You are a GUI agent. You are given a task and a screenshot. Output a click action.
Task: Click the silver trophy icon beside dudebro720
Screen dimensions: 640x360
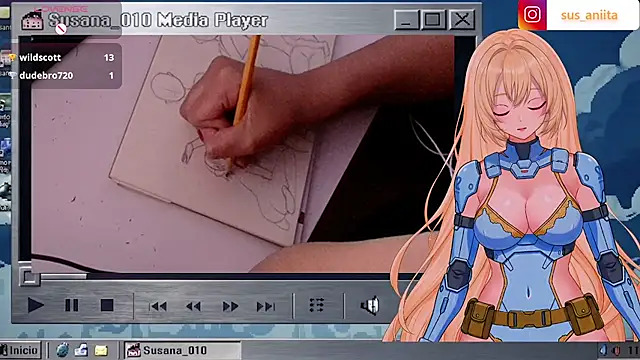point(12,76)
